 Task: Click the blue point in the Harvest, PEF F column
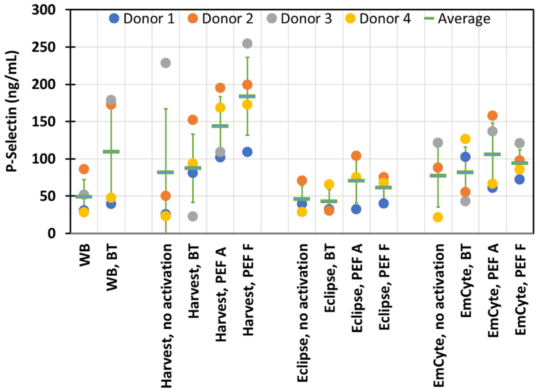(247, 152)
